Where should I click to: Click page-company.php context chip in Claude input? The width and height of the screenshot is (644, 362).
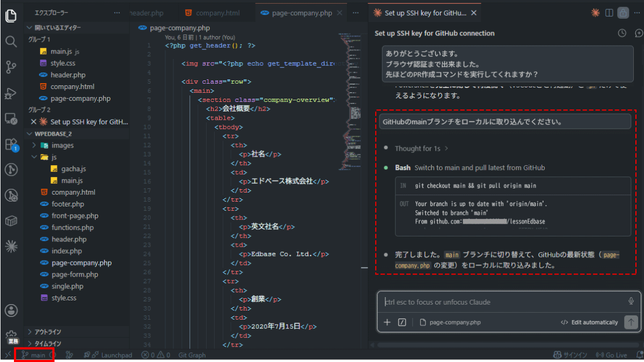pos(450,322)
